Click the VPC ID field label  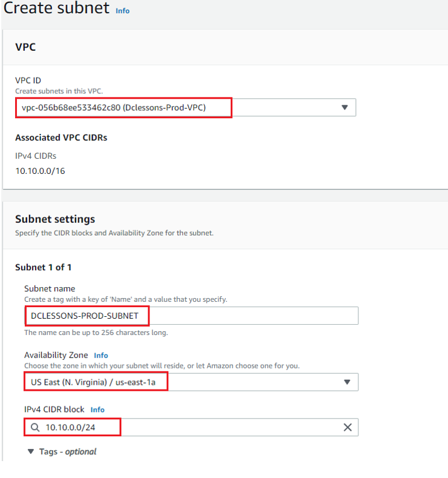point(28,81)
